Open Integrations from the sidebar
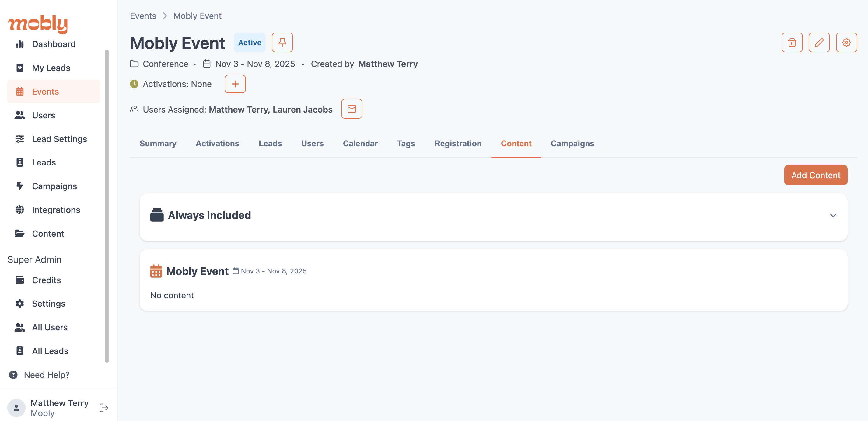 [x=56, y=210]
